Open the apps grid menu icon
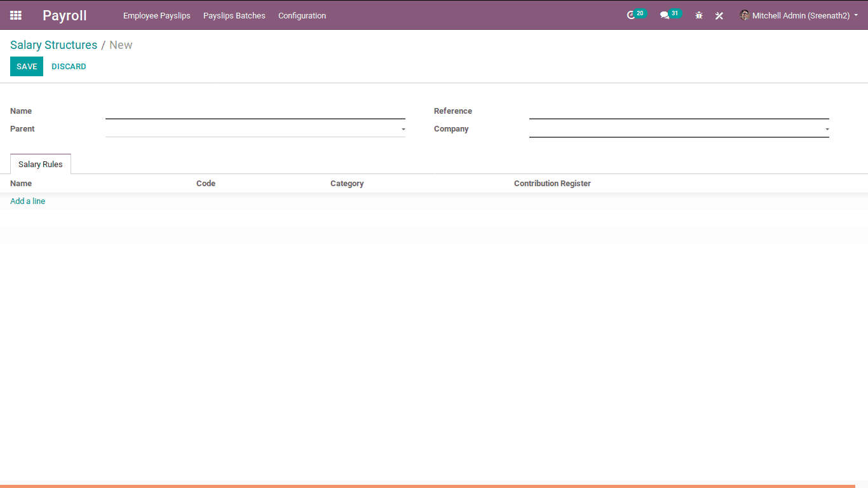Image resolution: width=868 pixels, height=488 pixels. (x=16, y=15)
